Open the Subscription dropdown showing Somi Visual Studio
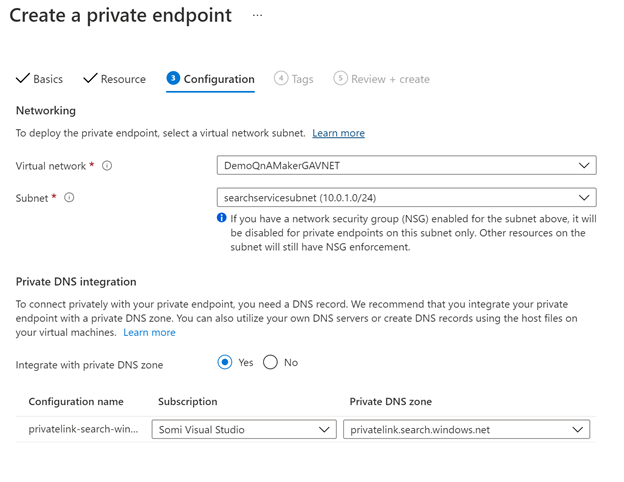 click(244, 430)
